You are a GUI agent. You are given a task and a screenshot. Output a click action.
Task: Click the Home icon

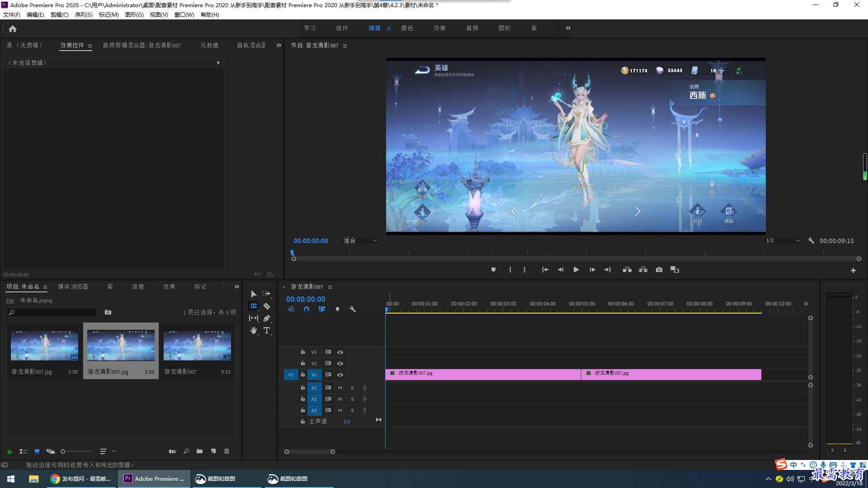tap(13, 28)
